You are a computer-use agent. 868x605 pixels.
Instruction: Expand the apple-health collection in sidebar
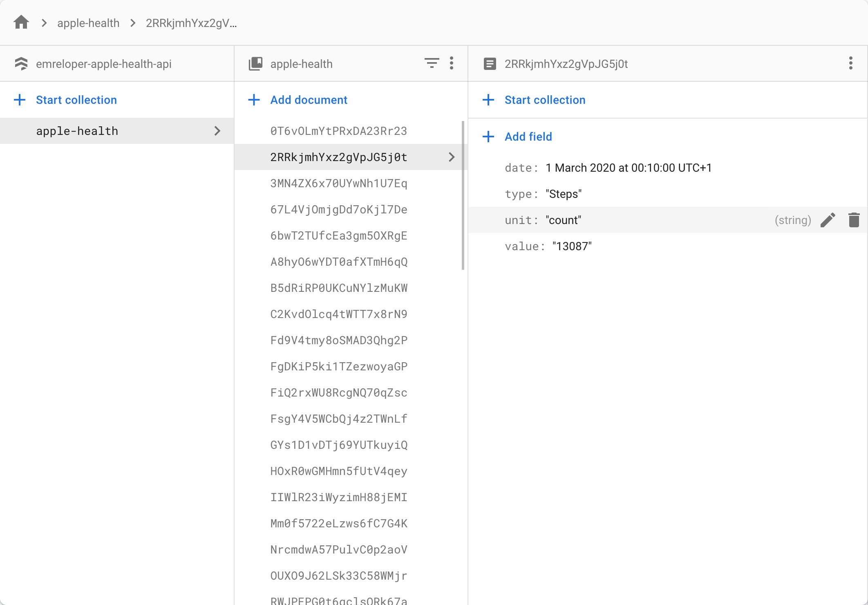coord(219,131)
